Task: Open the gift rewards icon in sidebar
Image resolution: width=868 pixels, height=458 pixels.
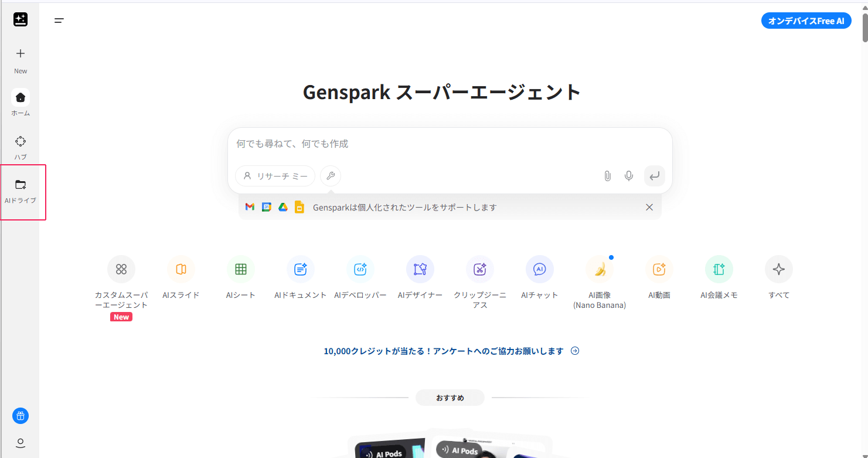Action: pos(21,416)
